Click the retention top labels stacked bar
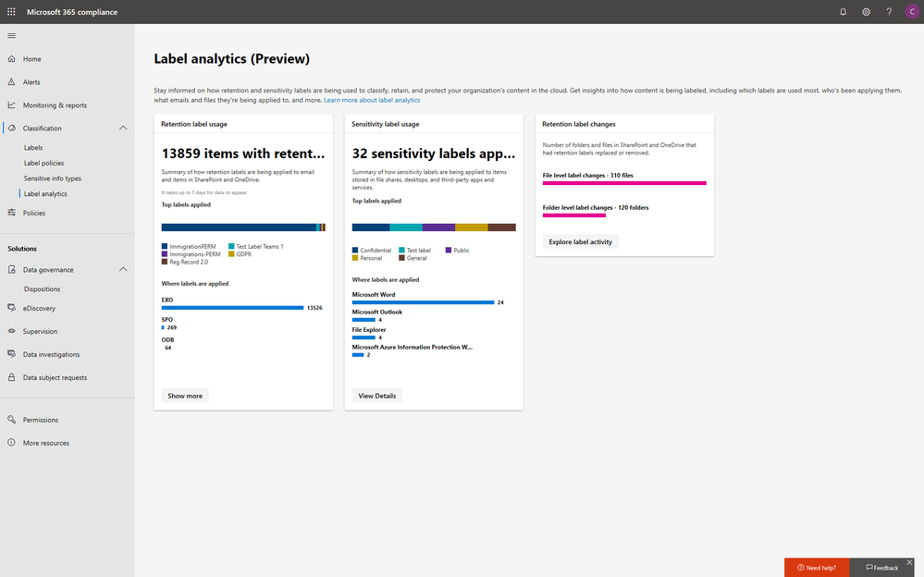924x577 pixels. pos(243,227)
